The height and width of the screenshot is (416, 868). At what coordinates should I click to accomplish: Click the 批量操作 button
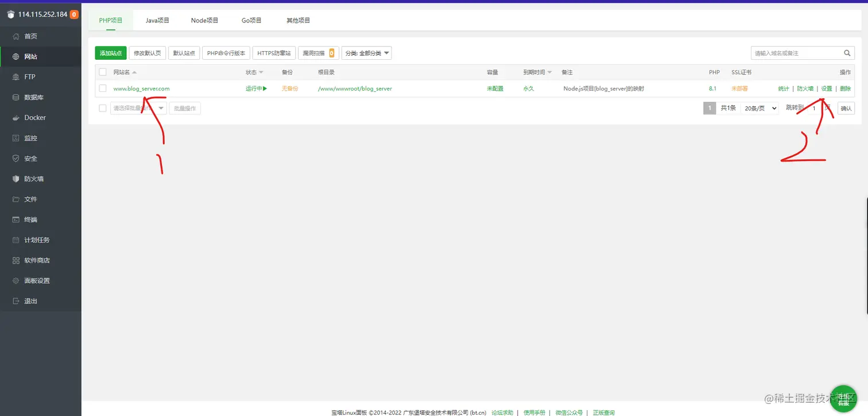coord(185,108)
